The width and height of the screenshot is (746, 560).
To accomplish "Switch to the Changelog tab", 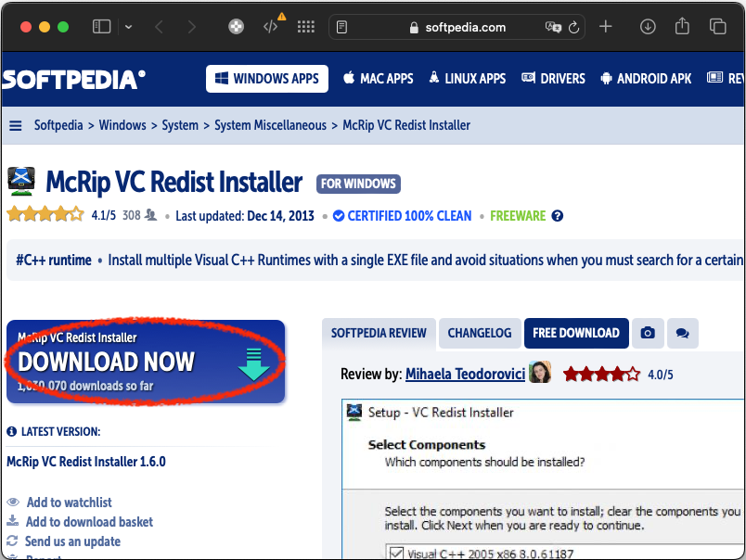I will (480, 333).
